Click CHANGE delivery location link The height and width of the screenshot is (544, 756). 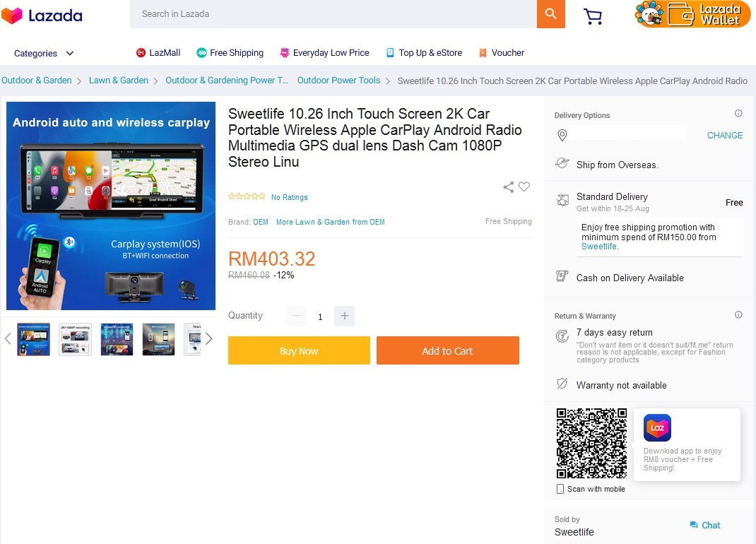pos(725,136)
